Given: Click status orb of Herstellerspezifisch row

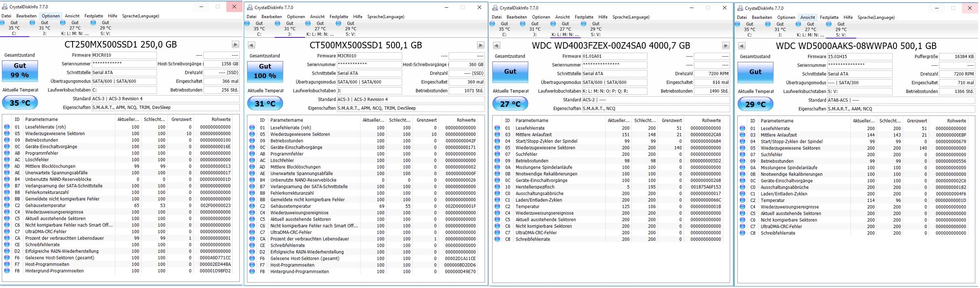Looking at the screenshot, I should 497,187.
